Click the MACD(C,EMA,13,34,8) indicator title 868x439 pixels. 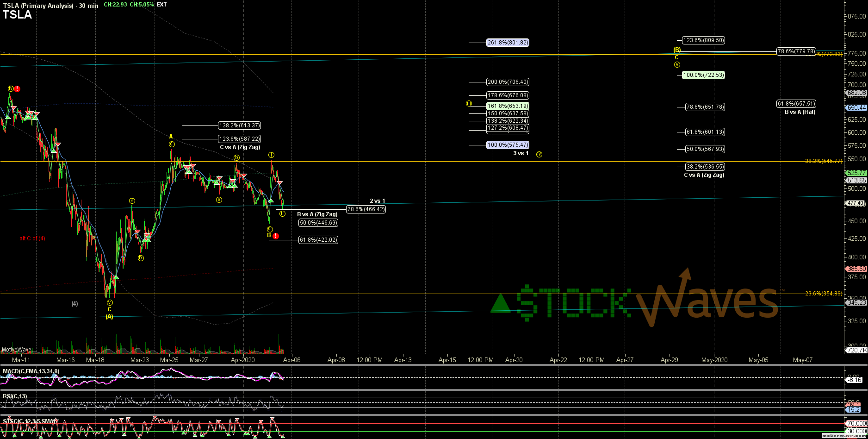coord(31,371)
